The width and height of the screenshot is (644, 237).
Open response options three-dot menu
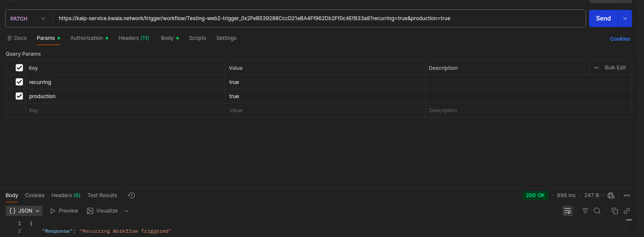627,195
